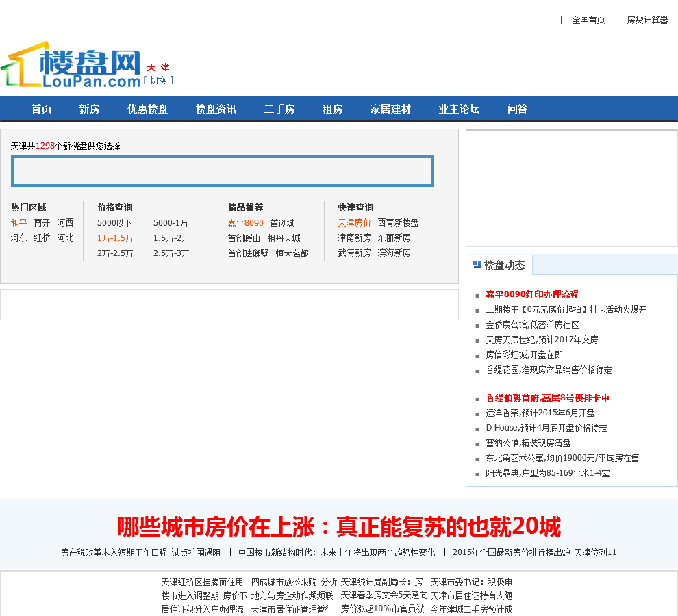
Task: Open article 天津市居住证管理暂行
Action: point(292,609)
